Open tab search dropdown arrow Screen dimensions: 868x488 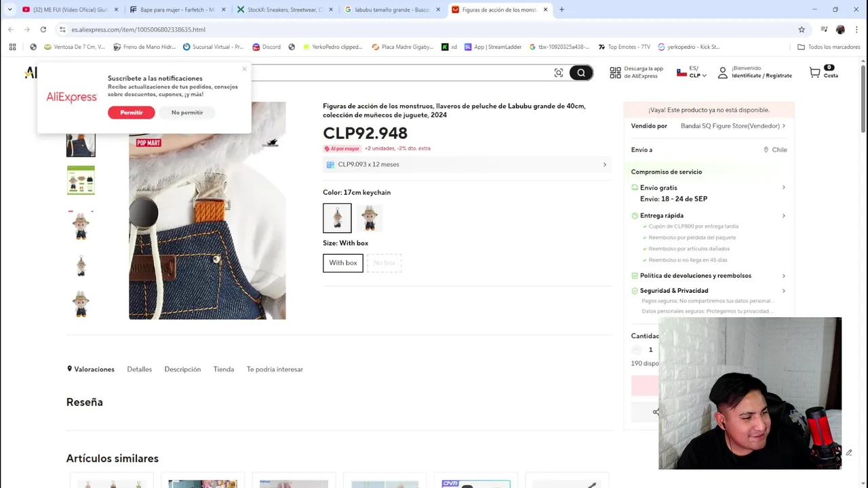pyautogui.click(x=9, y=9)
